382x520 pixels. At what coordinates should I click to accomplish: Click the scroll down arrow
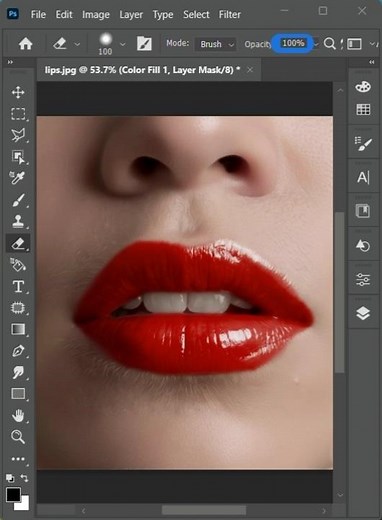340,495
